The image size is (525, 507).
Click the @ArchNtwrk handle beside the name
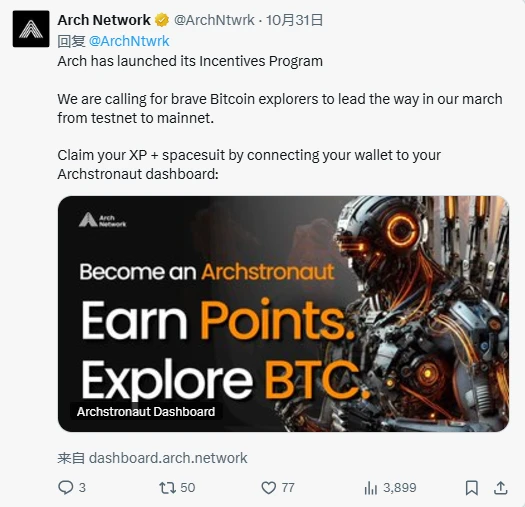[x=214, y=20]
